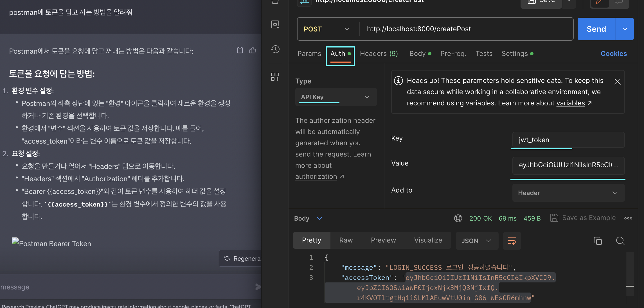Dismiss the Heads up warning banner

[617, 82]
